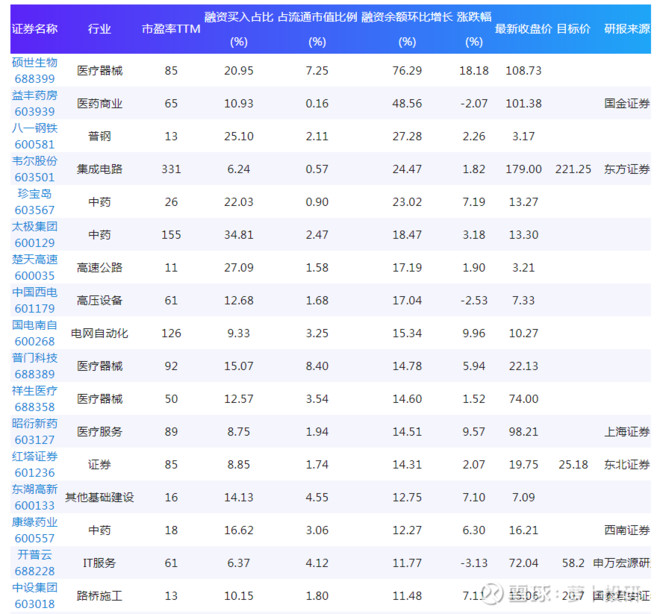The image size is (660, 614).
Task: Select the 韦尔股份 603501 stock name
Action: tap(34, 169)
